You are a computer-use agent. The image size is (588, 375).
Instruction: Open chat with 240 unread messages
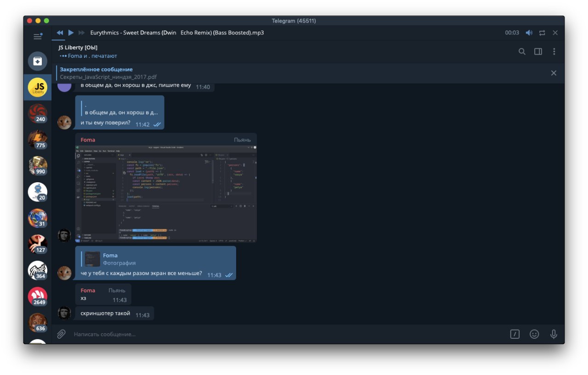coord(38,113)
